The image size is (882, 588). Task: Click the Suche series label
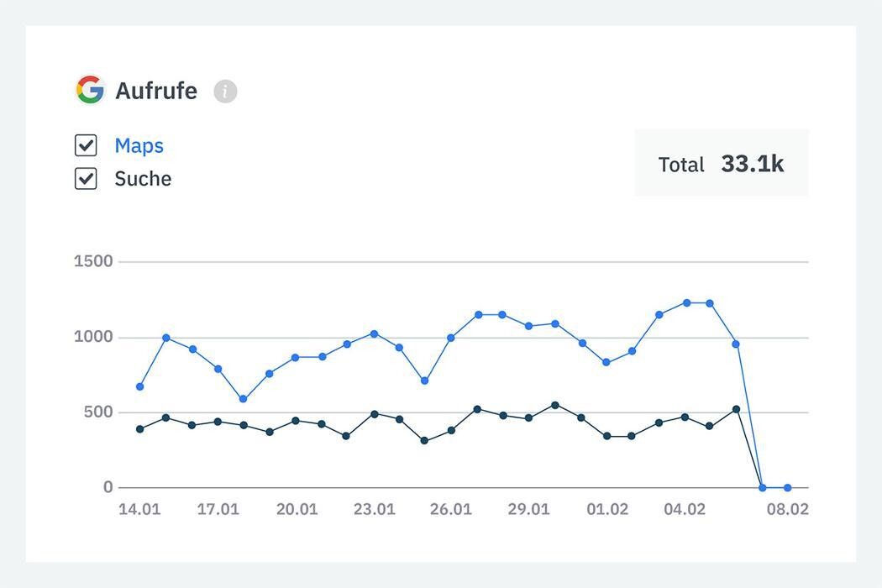(x=143, y=179)
